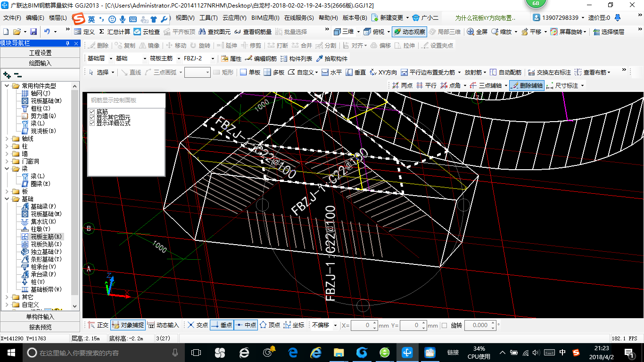This screenshot has width=644, height=362.
Task: Click 交换左右标注 swap annotation tool
Action: point(549,72)
